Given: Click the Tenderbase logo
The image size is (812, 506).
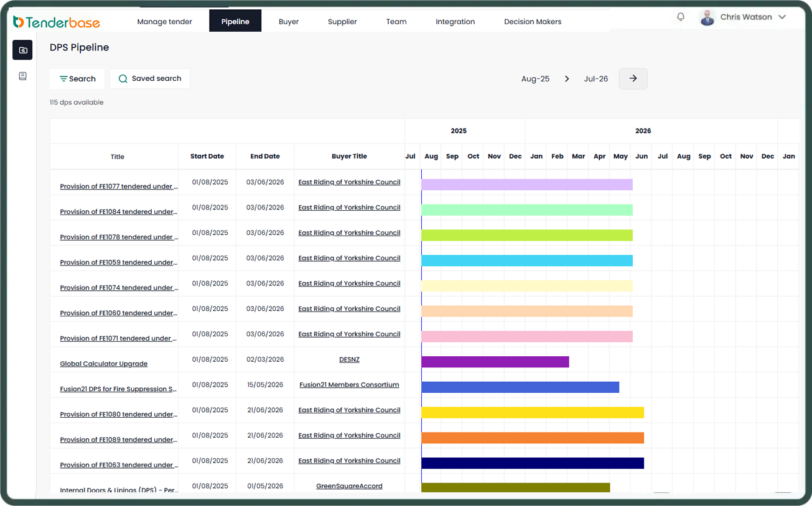Looking at the screenshot, I should point(57,22).
